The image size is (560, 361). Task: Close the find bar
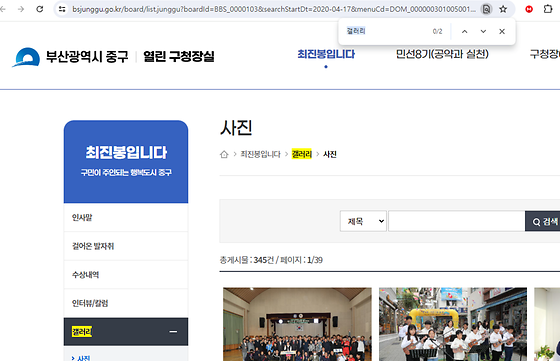(502, 31)
